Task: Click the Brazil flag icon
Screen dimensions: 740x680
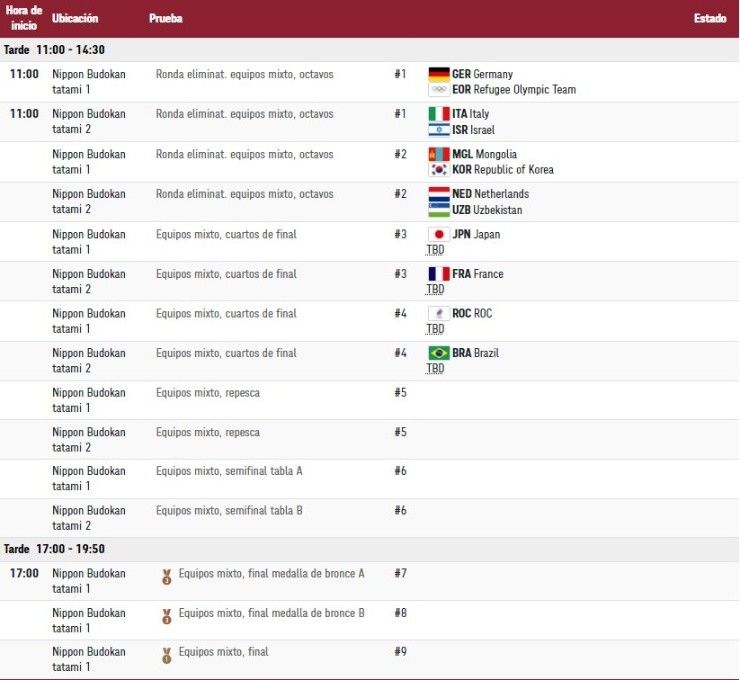Action: [438, 353]
